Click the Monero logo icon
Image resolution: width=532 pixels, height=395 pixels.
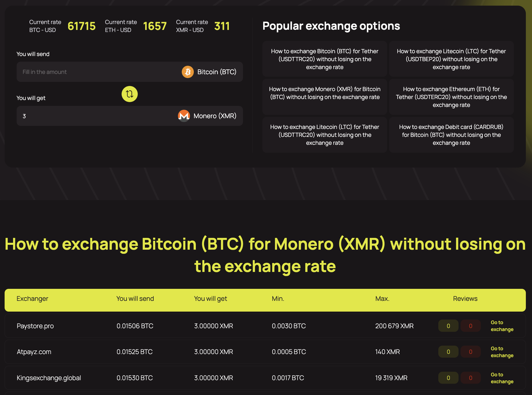point(184,116)
